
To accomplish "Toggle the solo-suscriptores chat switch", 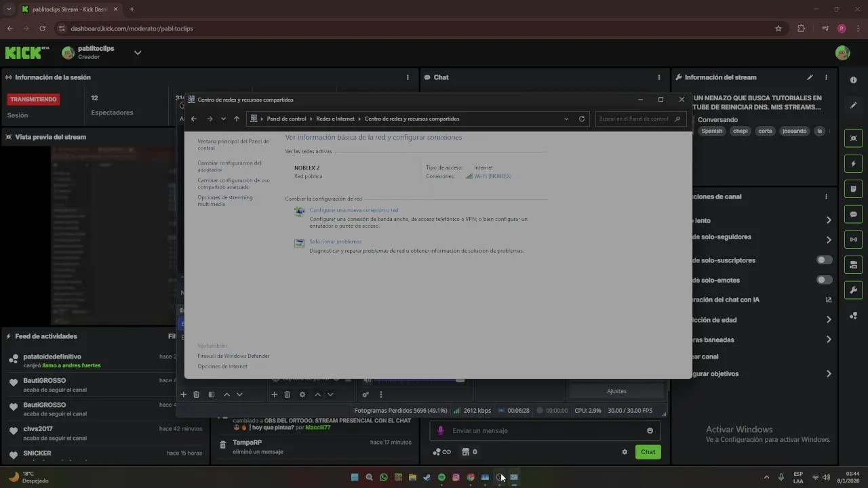I will tap(824, 260).
